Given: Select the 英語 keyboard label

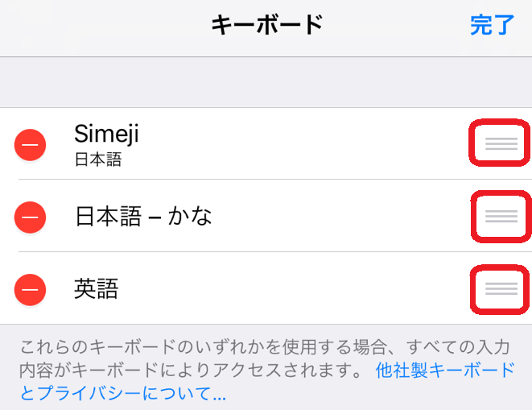Looking at the screenshot, I should pos(97,288).
